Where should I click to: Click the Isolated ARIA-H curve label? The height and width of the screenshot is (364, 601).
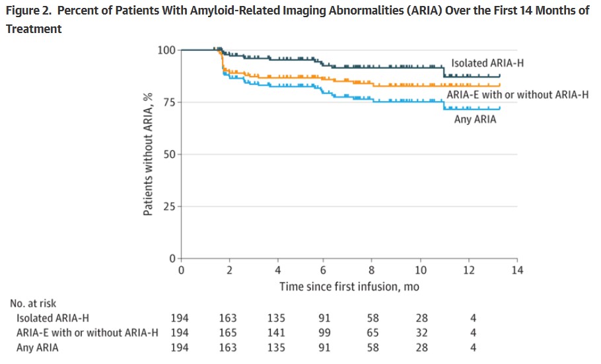click(492, 63)
